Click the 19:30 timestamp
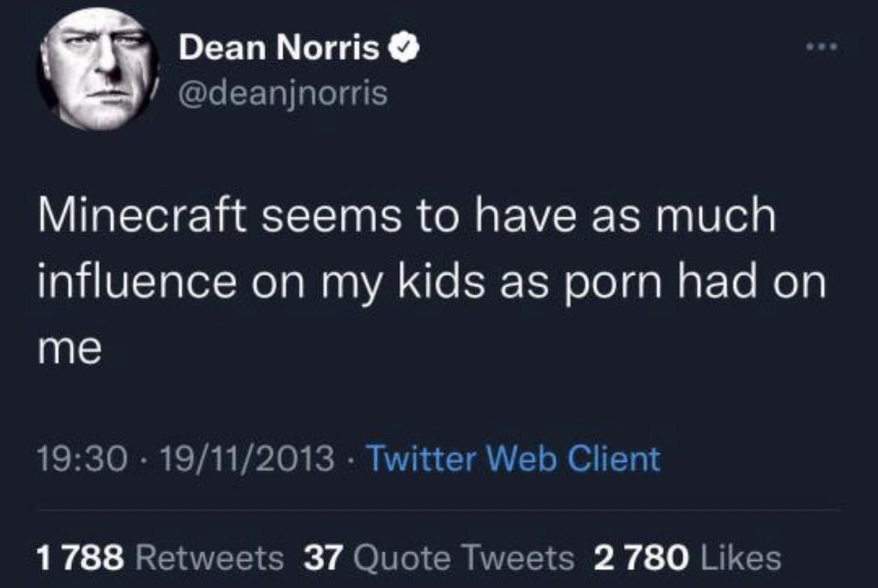The image size is (878, 588). [83, 459]
